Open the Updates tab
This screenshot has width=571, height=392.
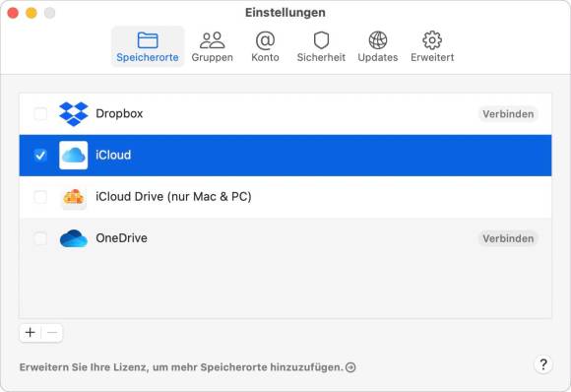click(378, 46)
